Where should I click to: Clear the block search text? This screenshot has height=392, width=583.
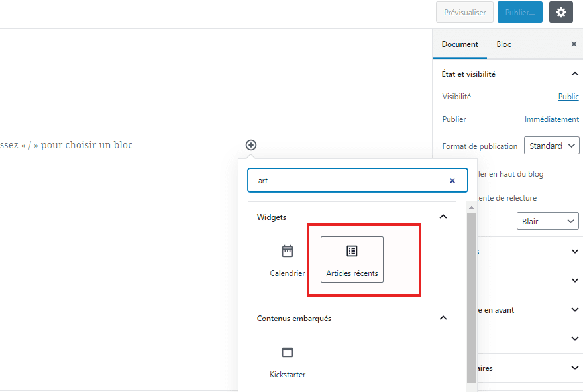(452, 181)
